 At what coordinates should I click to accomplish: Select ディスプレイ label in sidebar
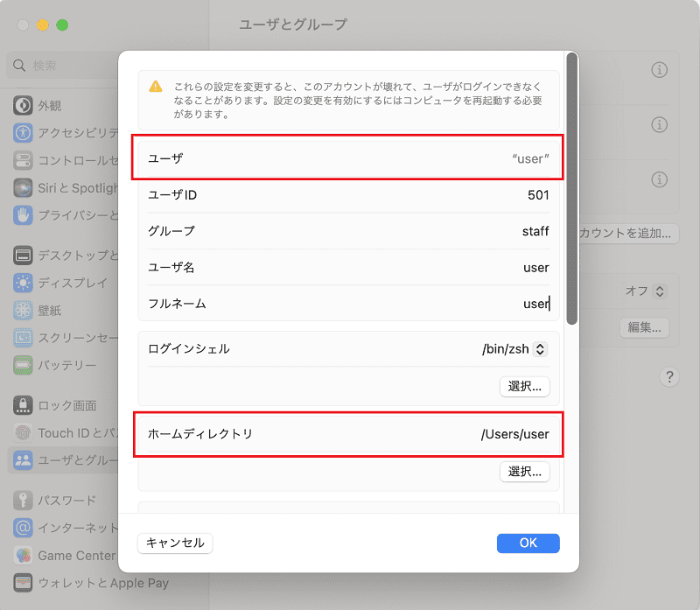73,283
